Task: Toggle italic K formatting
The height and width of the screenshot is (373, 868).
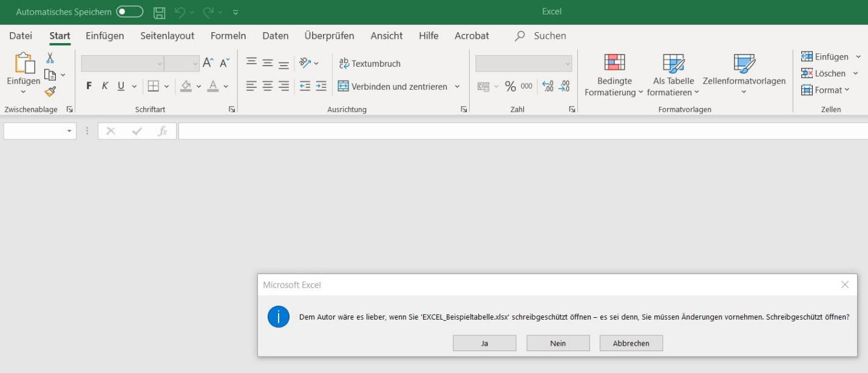Action: (x=105, y=86)
